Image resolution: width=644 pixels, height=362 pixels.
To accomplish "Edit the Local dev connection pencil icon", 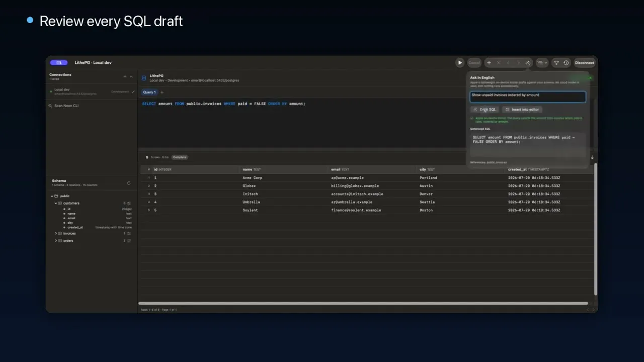I will coord(133,92).
